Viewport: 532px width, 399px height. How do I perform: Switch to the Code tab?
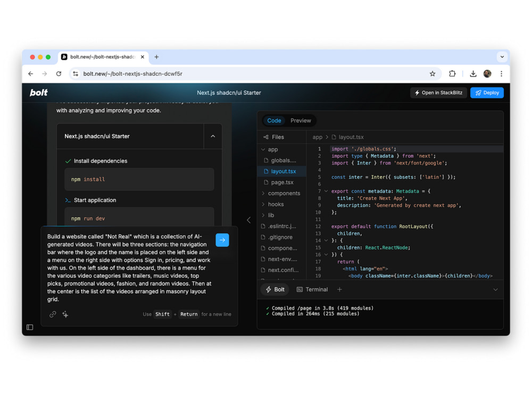[x=274, y=120]
